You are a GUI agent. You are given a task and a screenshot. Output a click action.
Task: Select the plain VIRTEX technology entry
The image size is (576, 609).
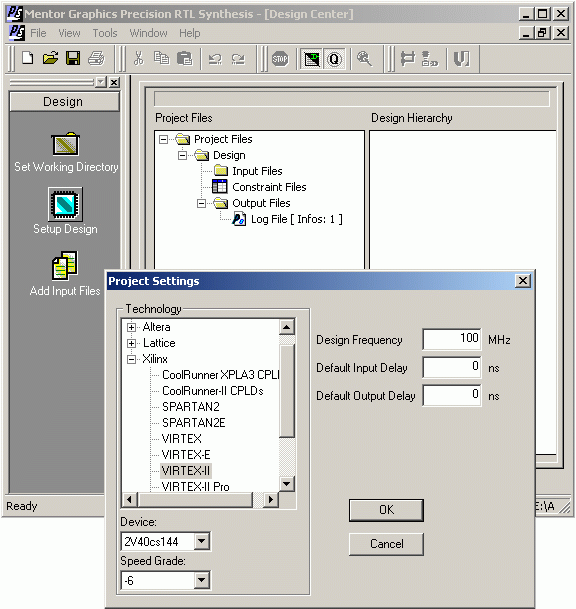181,438
